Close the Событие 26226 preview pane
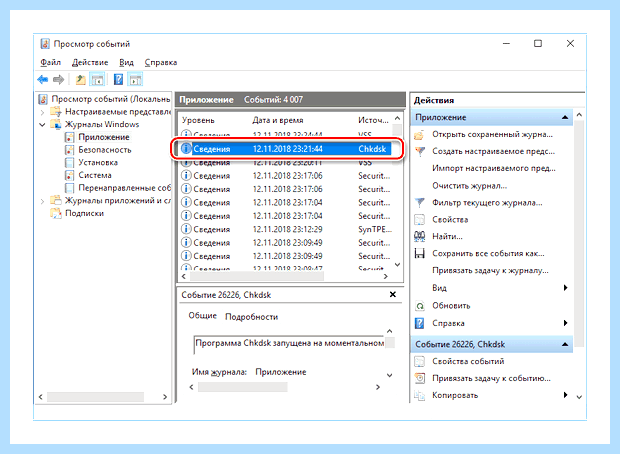This screenshot has height=454, width=620. [393, 294]
